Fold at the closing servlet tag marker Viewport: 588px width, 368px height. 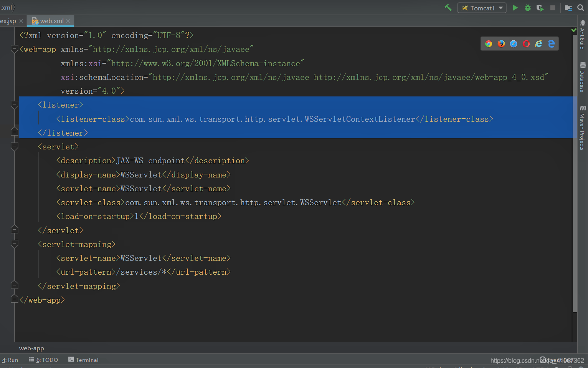tap(14, 230)
